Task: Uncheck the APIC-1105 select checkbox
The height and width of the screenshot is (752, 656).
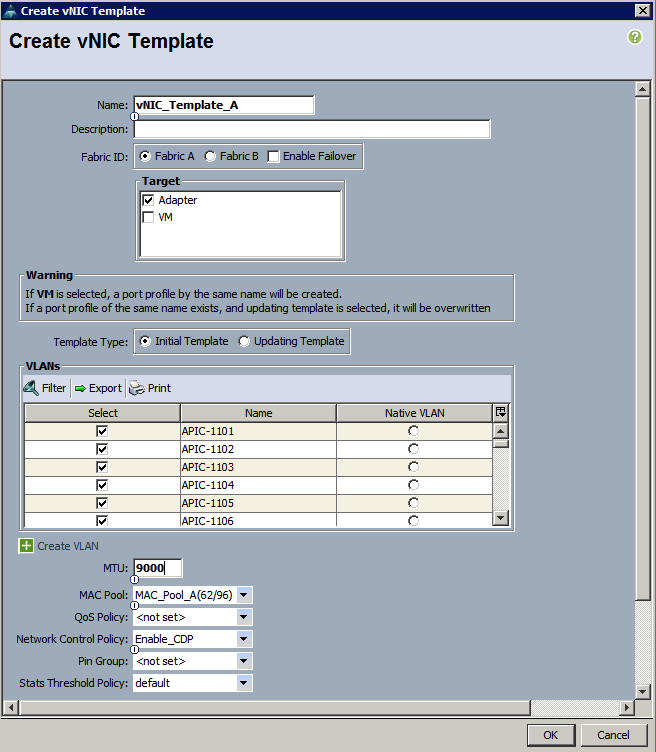Action: (102, 503)
